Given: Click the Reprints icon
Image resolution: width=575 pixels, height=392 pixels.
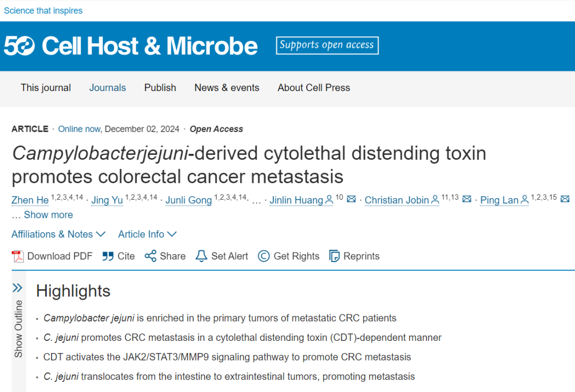Looking at the screenshot, I should point(334,256).
